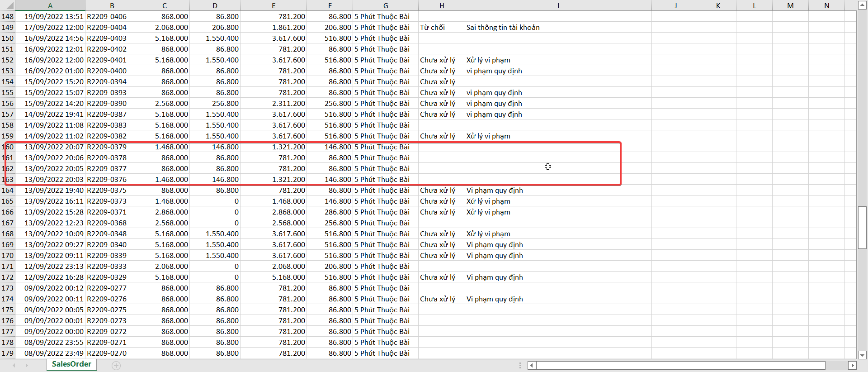Select column I header
868x372 pixels.
[x=558, y=5]
